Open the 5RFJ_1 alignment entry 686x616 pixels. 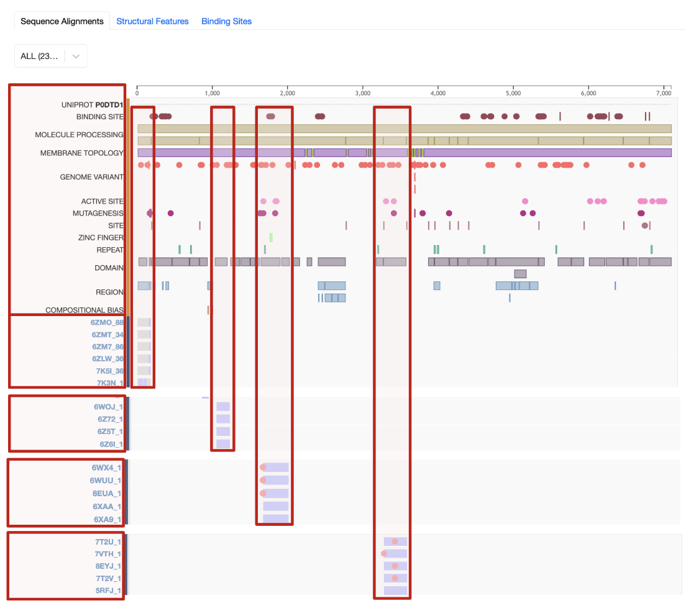108,590
